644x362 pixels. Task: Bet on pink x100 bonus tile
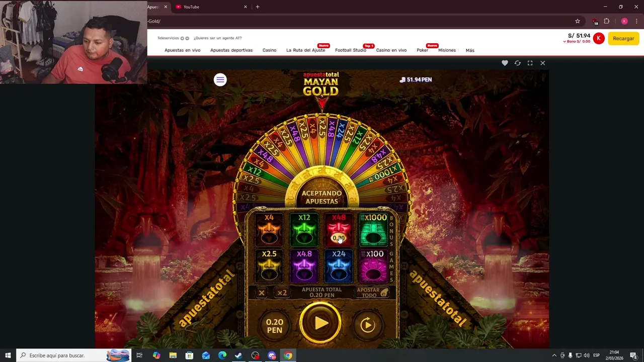point(373,266)
